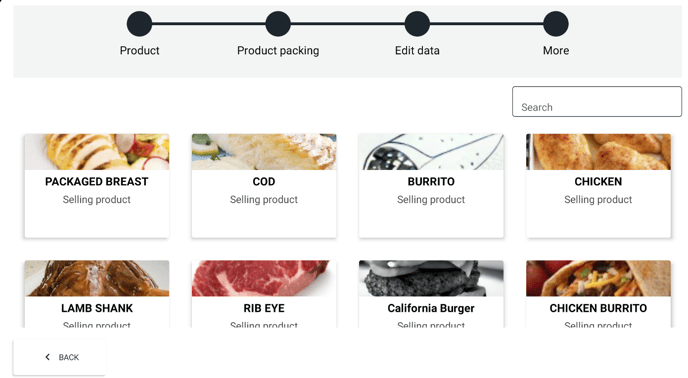This screenshot has width=688, height=378.
Task: Click the Edit data step label
Action: click(x=417, y=50)
